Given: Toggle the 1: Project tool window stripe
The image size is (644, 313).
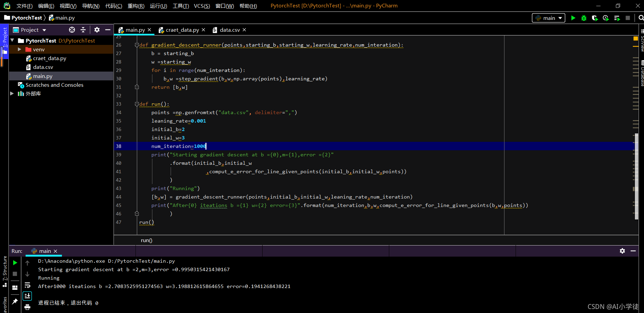Looking at the screenshot, I should pos(4,41).
